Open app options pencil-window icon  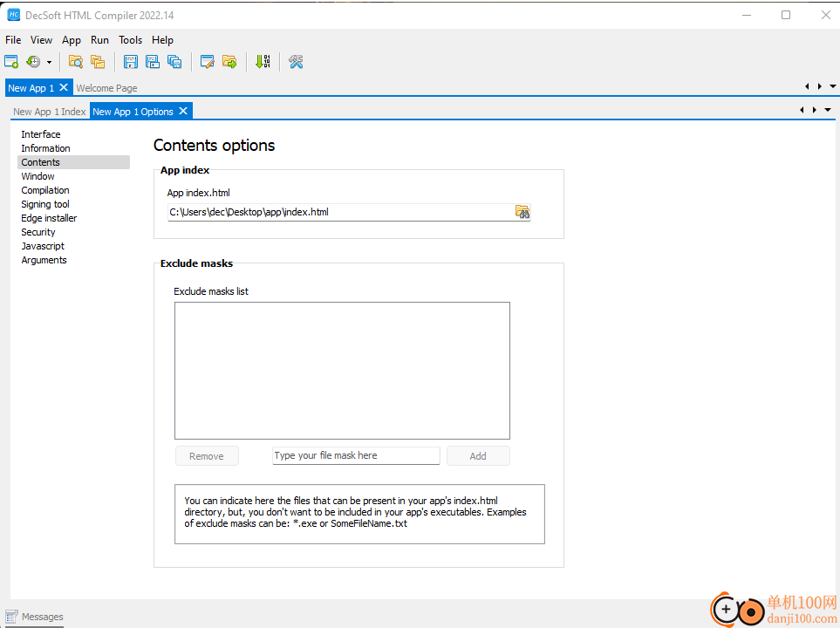[x=208, y=62]
